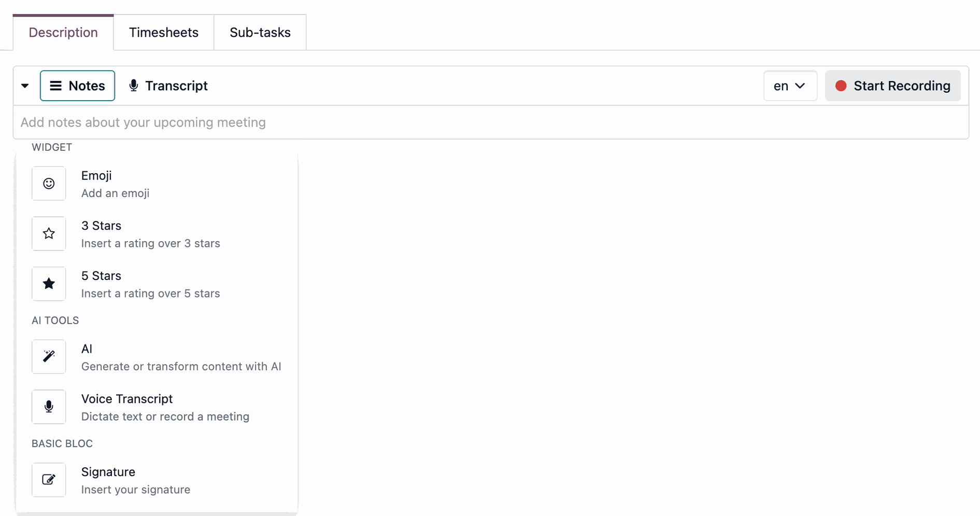Screen dimensions: 980x516
Task: Select the Description tab
Action: coord(63,32)
